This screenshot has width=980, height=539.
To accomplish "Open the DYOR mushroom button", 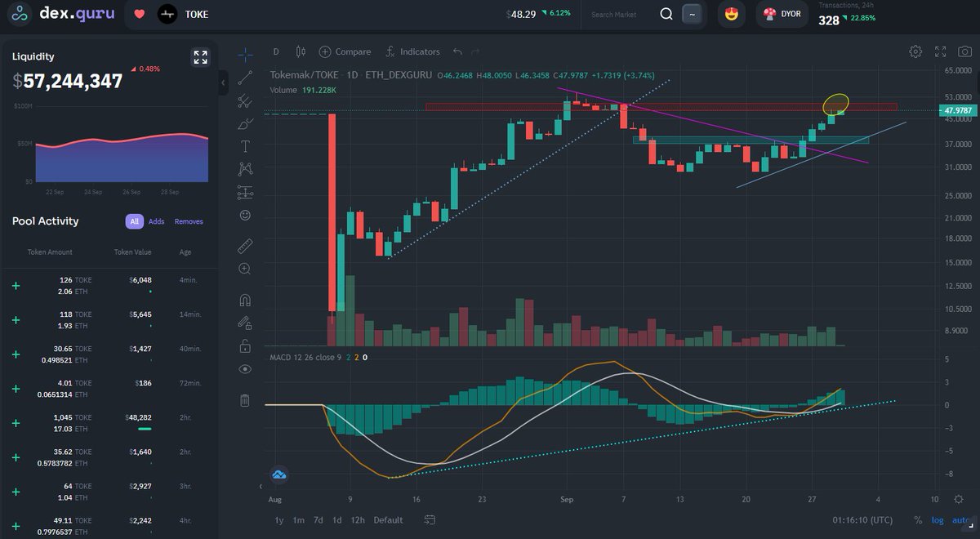I will pos(784,14).
